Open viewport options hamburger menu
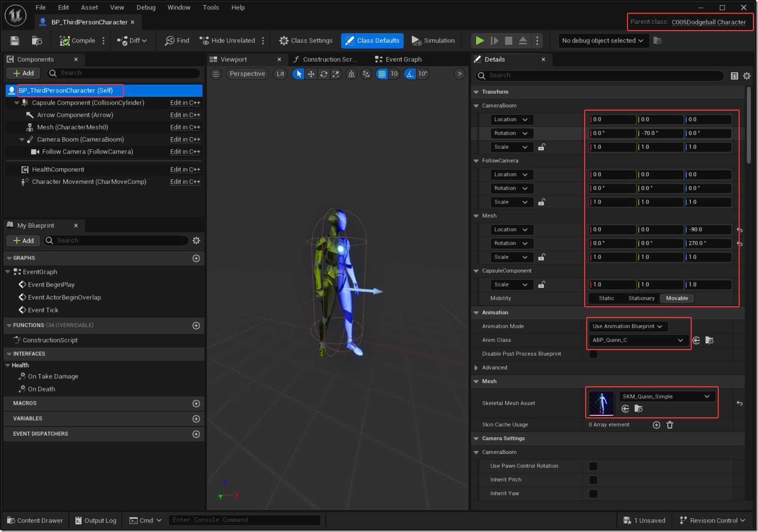This screenshot has width=758, height=532. pyautogui.click(x=216, y=74)
